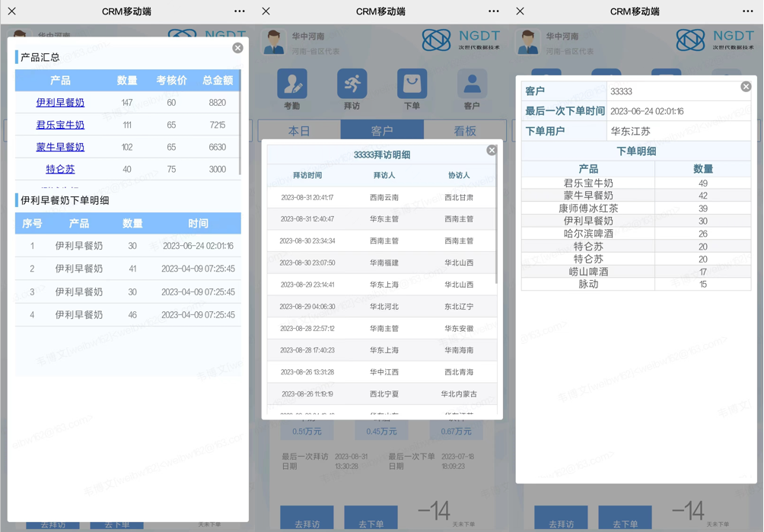Select order row 2023-06-24 02:01:16 in left window

pyautogui.click(x=128, y=246)
